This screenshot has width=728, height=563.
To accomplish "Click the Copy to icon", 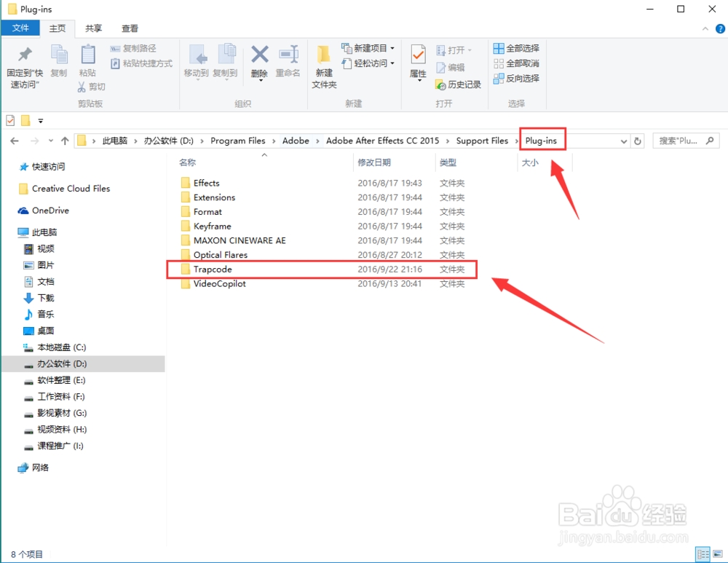I will click(226, 54).
